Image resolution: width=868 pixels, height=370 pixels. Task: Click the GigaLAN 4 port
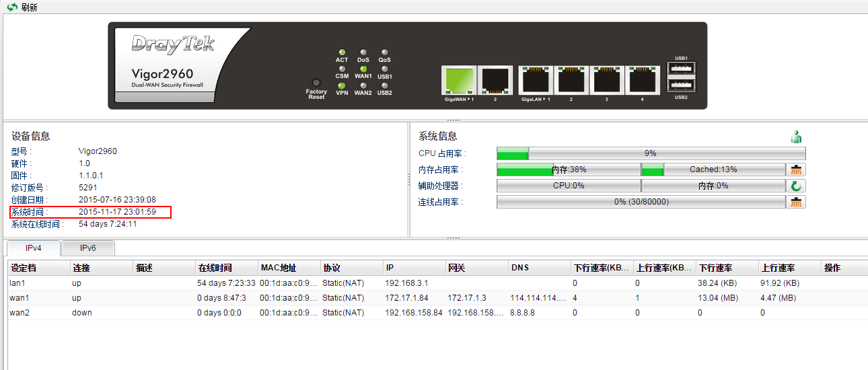click(642, 81)
